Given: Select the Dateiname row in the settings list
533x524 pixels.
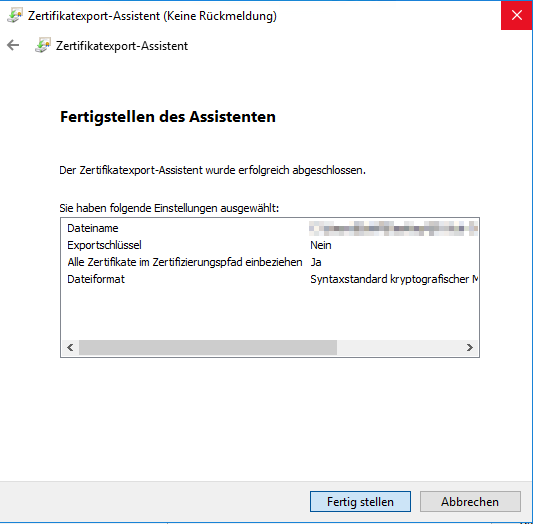Looking at the screenshot, I should coord(270,228).
